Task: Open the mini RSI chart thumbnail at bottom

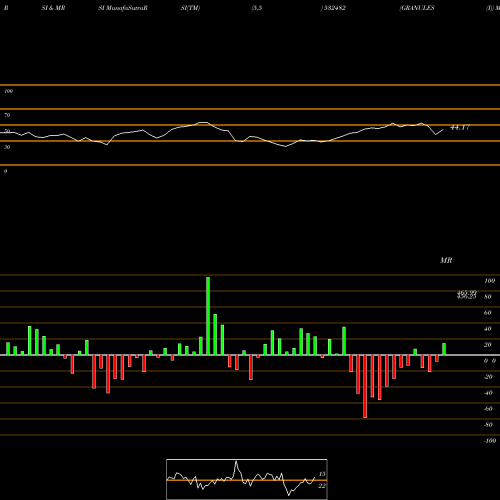Action: pyautogui.click(x=247, y=479)
